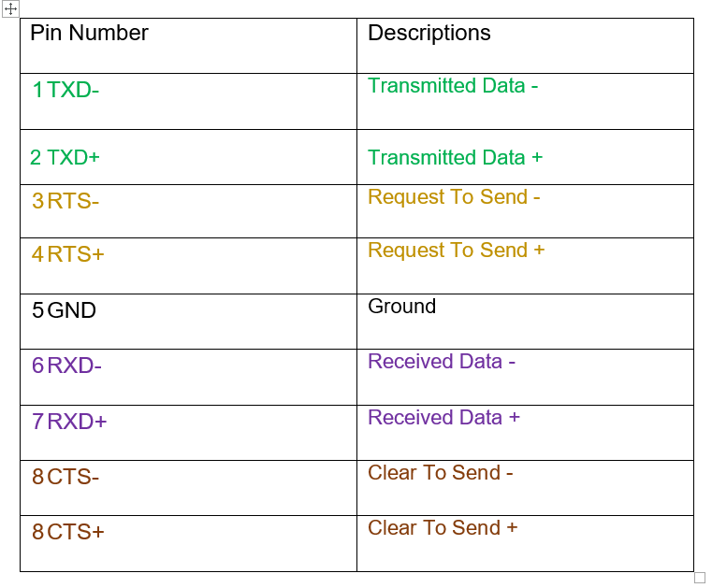712x588 pixels.
Task: Click the table resize handle square
Action: pyautogui.click(x=700, y=578)
